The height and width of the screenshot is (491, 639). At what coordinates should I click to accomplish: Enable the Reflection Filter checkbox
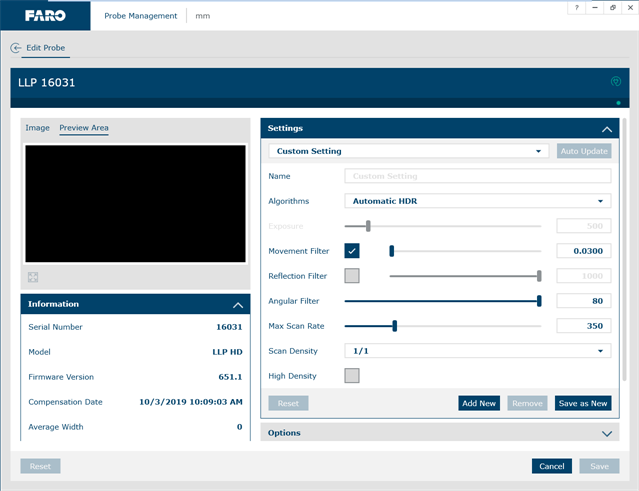pos(352,276)
